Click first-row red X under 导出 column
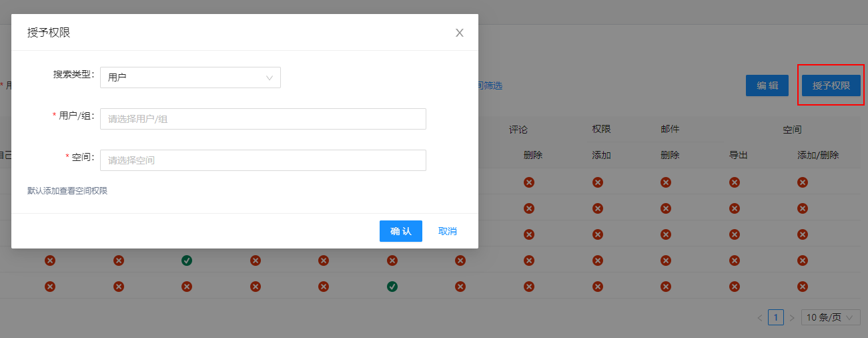 (x=734, y=182)
